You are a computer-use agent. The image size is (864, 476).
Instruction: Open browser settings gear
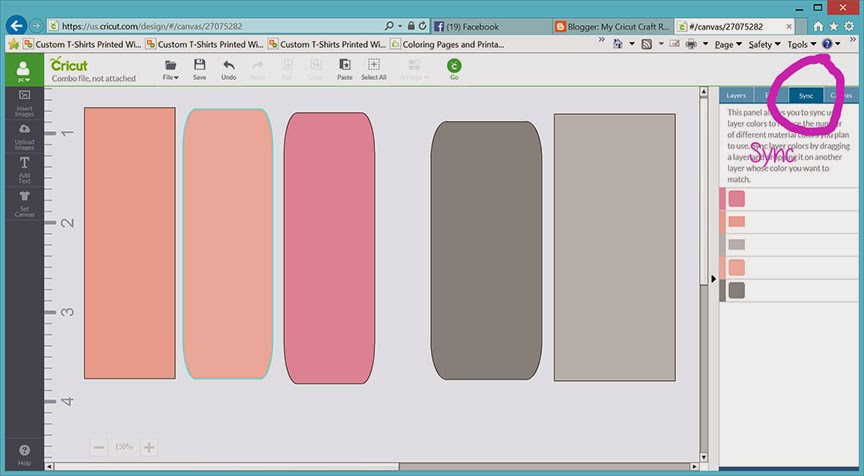pos(849,26)
